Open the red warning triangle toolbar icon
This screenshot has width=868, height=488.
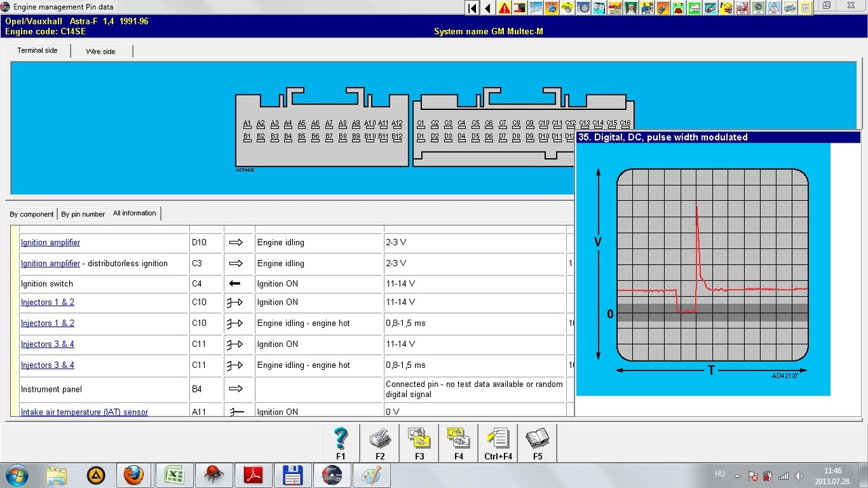point(505,8)
